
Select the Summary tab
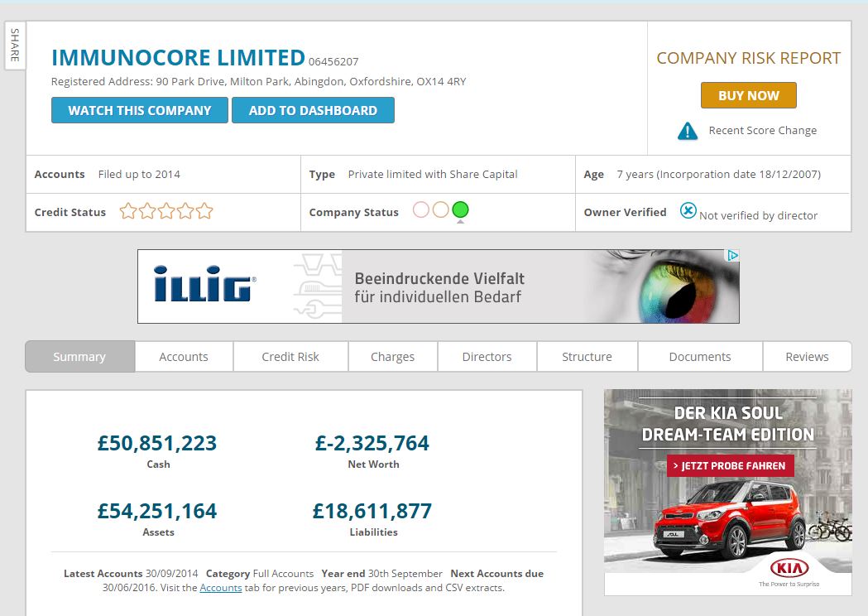[x=79, y=357]
